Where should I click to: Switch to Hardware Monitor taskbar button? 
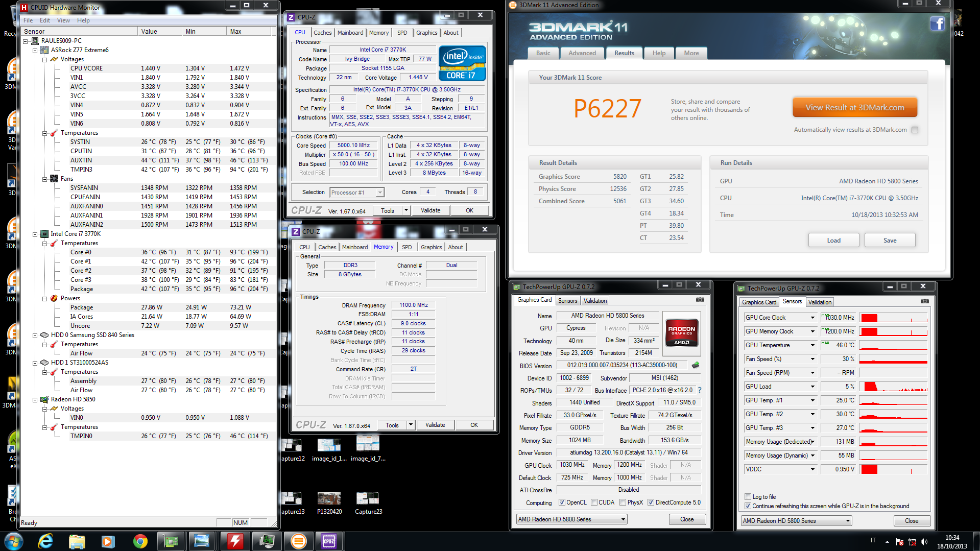[266, 541]
